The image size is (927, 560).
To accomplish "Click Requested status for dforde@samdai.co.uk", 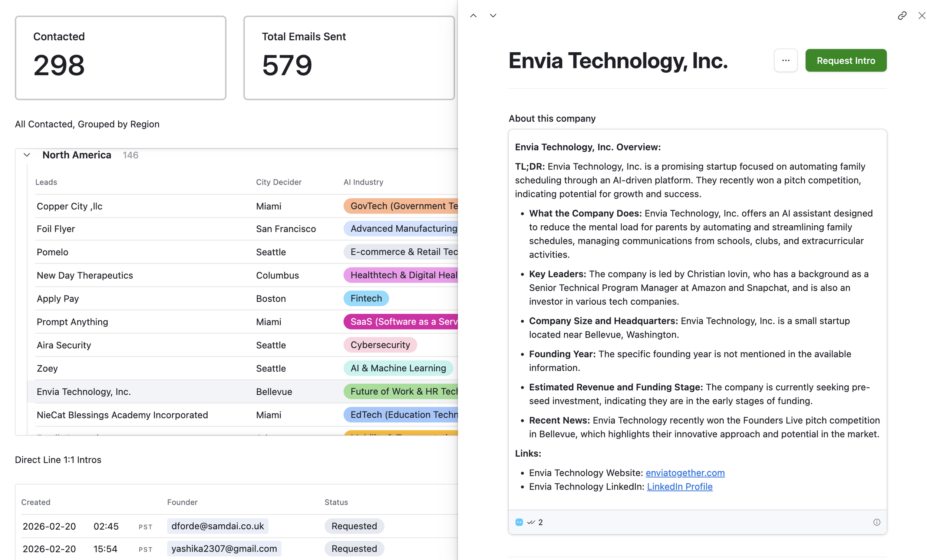I will (x=354, y=526).
